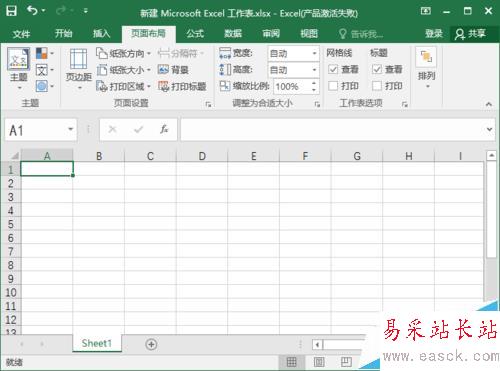Switch to Normal view in status bar
The height and width of the screenshot is (371, 500).
tap(292, 362)
